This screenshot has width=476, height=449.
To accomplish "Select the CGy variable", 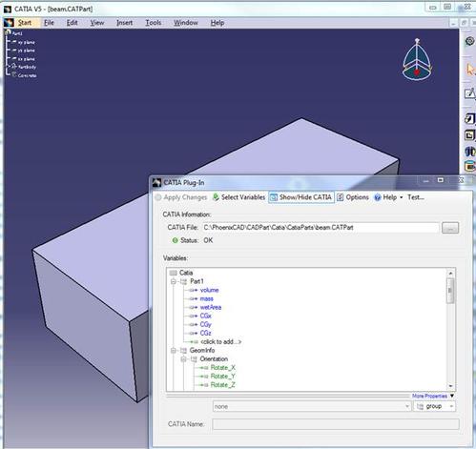I will 206,324.
